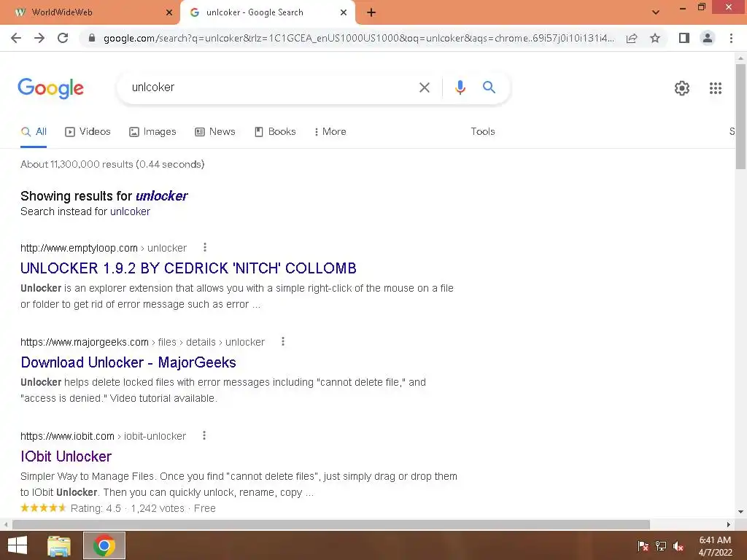Close the WorldWideWeb tab
747x560 pixels.
(169, 13)
